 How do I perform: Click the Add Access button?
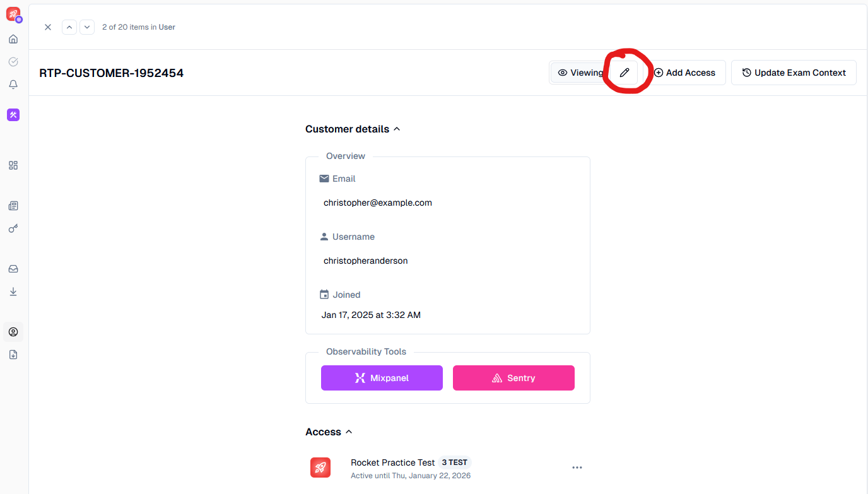684,73
